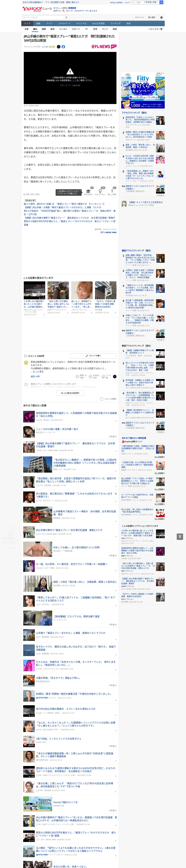The image size is (186, 868).
Task: Open the IT category
Action: (x=86, y=29)
